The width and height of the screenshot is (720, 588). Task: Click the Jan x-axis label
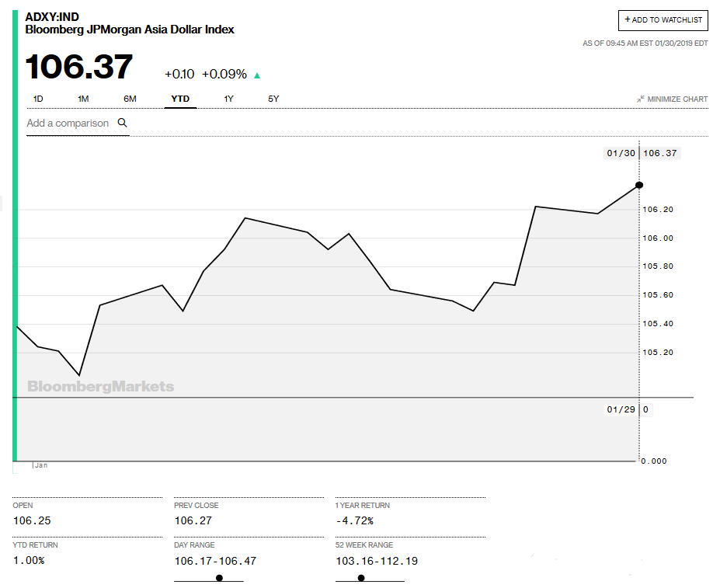(41, 465)
